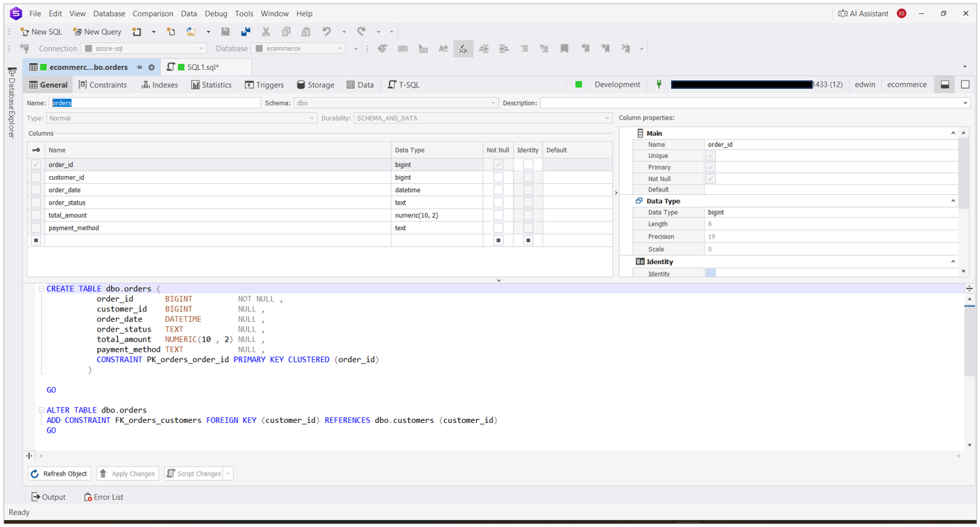Pin the ecommerce orders tab
Image resolution: width=980 pixels, height=527 pixels.
click(x=140, y=67)
